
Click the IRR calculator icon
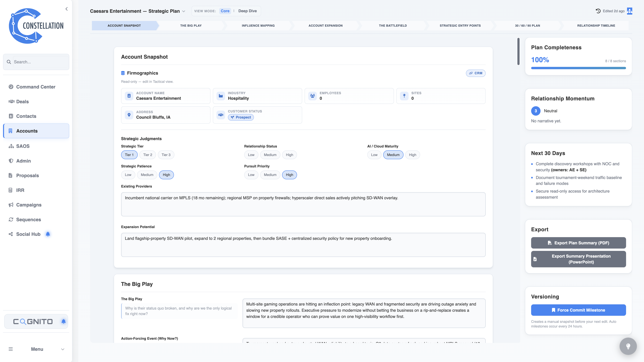coord(10,190)
